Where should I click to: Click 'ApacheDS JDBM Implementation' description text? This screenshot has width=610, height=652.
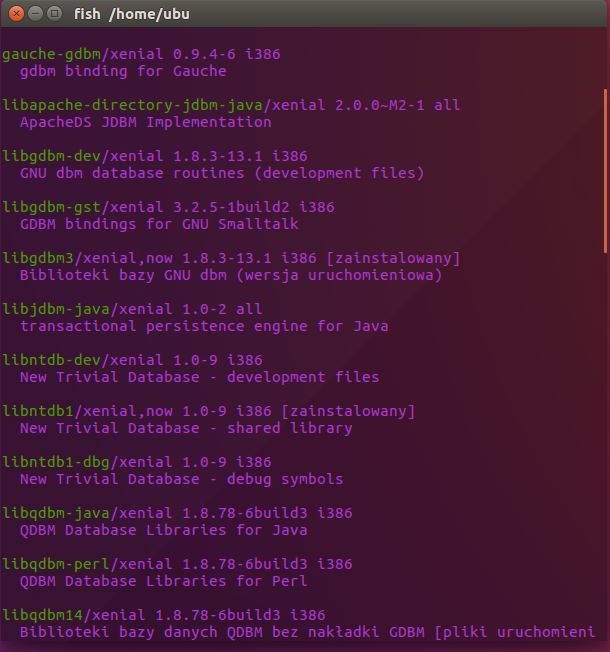click(145, 122)
